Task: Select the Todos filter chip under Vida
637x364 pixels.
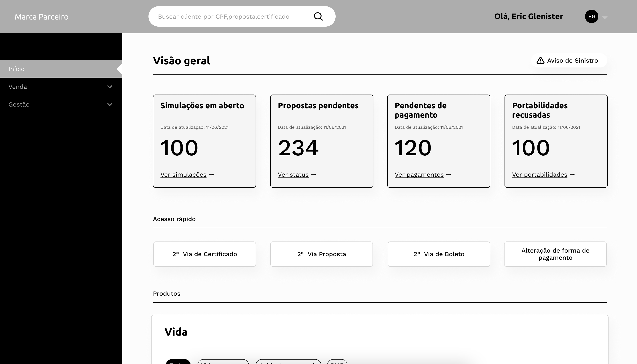Action: click(x=178, y=362)
